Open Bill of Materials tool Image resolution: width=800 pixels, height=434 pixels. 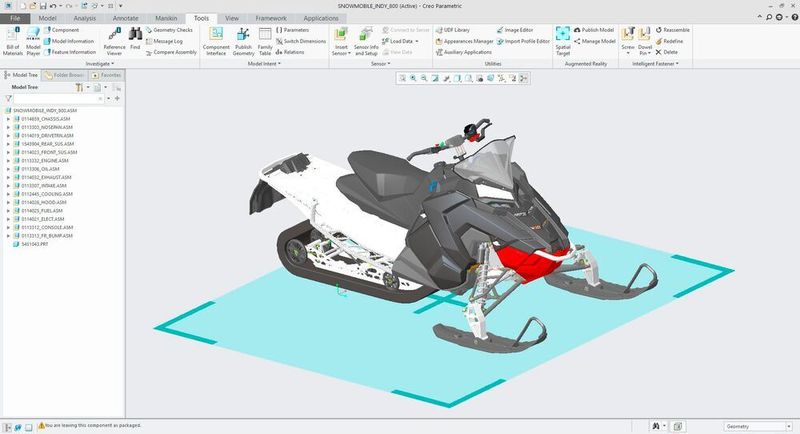(13, 41)
